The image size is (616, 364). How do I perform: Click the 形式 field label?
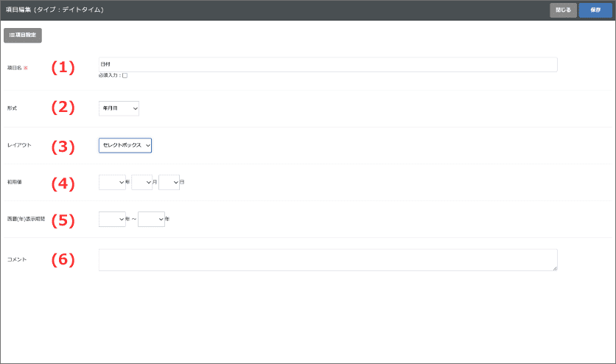point(12,108)
